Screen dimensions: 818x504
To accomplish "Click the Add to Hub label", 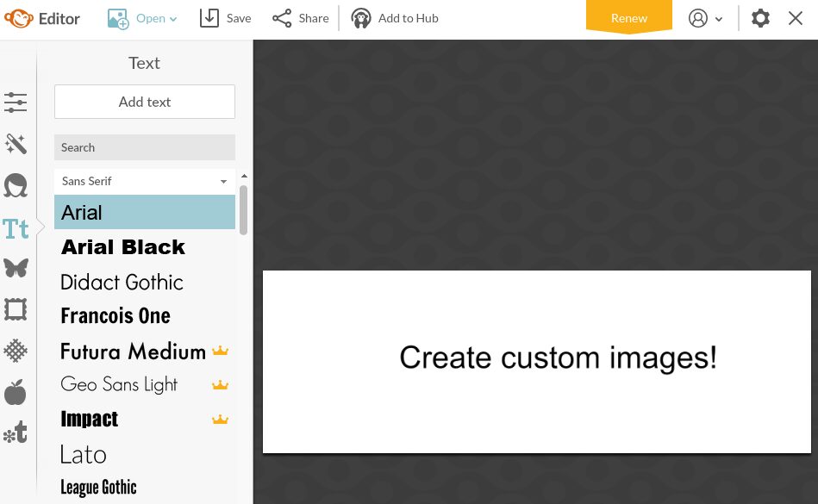I will pyautogui.click(x=408, y=19).
